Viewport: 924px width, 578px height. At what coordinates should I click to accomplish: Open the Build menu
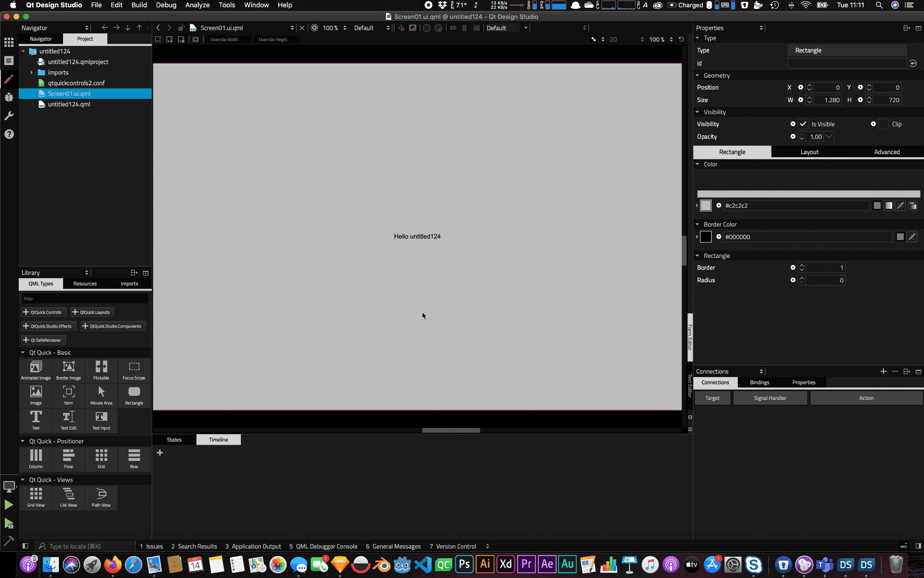(x=139, y=5)
